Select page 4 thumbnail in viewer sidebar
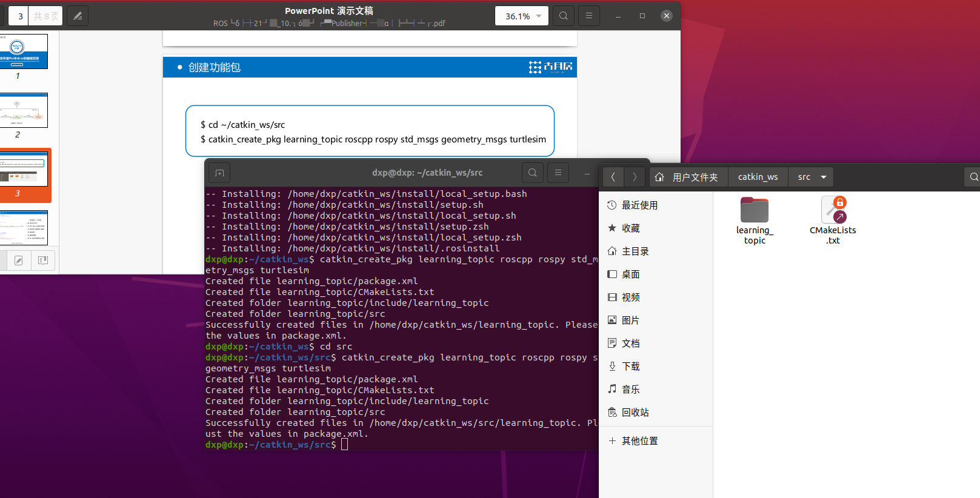The image size is (980, 498). 24,228
